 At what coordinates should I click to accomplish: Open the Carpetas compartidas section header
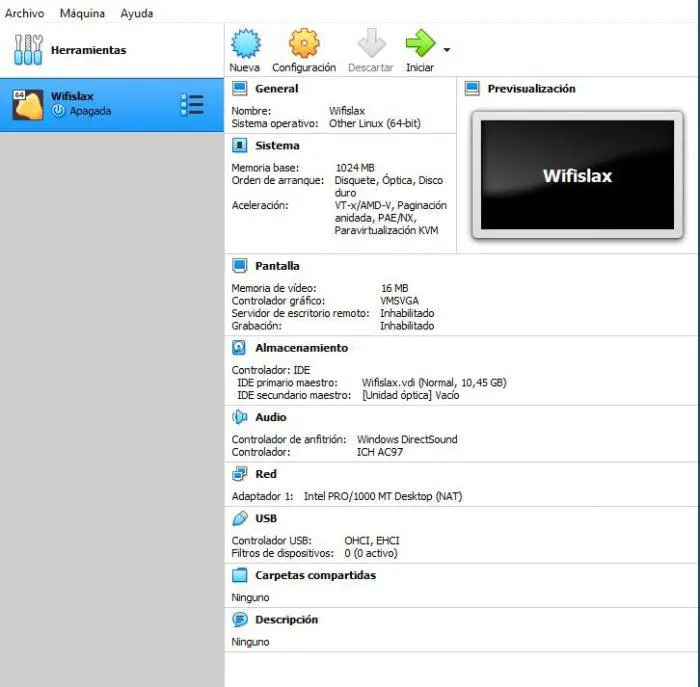315,575
